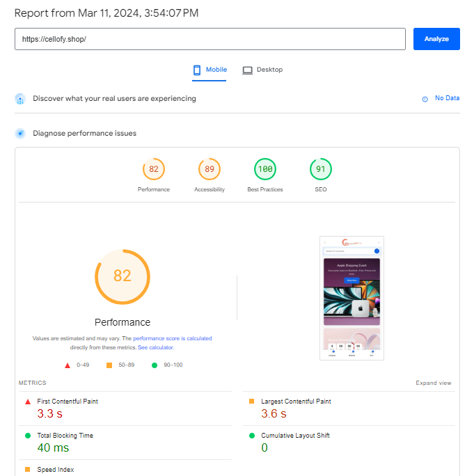The height and width of the screenshot is (476, 474).
Task: Select the small Performance 82 gauge
Action: pos(154,169)
